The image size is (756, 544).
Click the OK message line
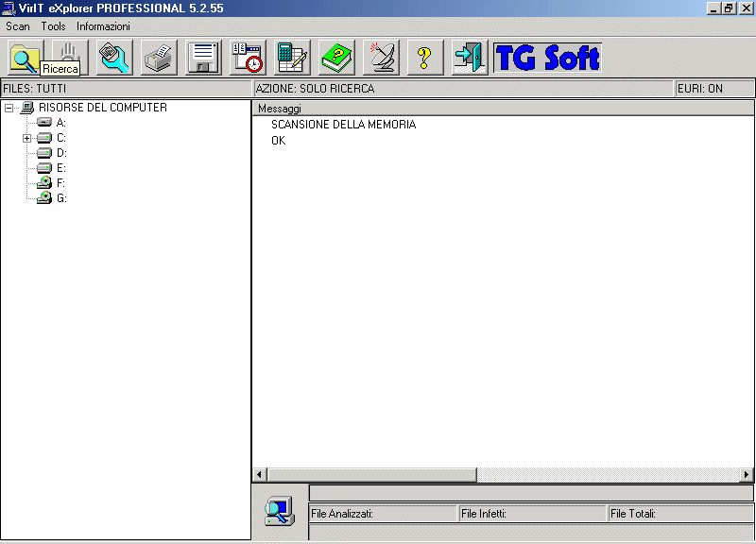pyautogui.click(x=278, y=140)
